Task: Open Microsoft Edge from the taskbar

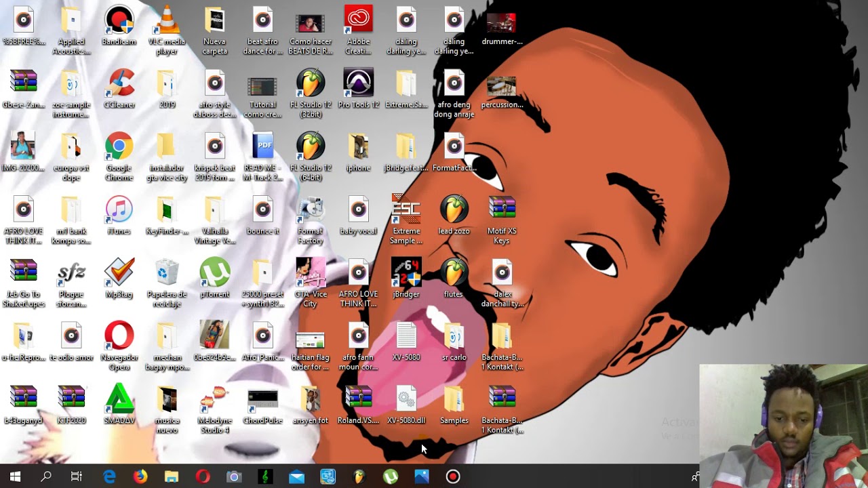Action: [108, 476]
